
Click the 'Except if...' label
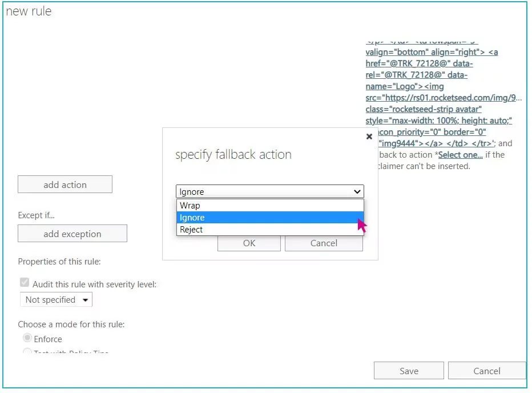pos(37,215)
